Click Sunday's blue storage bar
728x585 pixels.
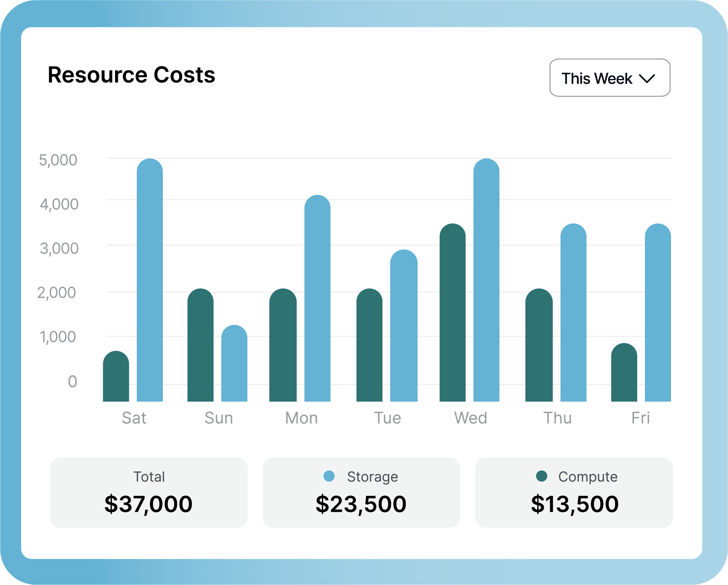pos(234,364)
